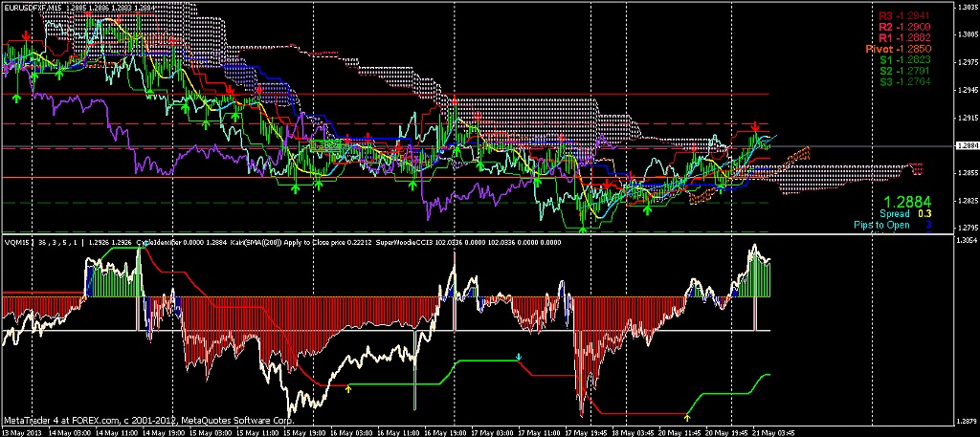Screen dimensions: 980x437
Task: Click the 17 May 03:00 time label
Action: click(492, 431)
